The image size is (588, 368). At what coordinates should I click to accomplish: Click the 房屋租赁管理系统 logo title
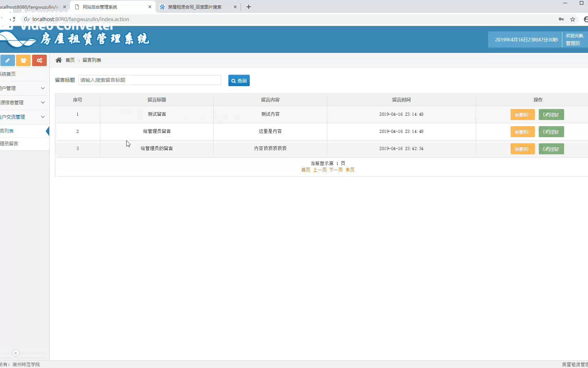coord(95,39)
